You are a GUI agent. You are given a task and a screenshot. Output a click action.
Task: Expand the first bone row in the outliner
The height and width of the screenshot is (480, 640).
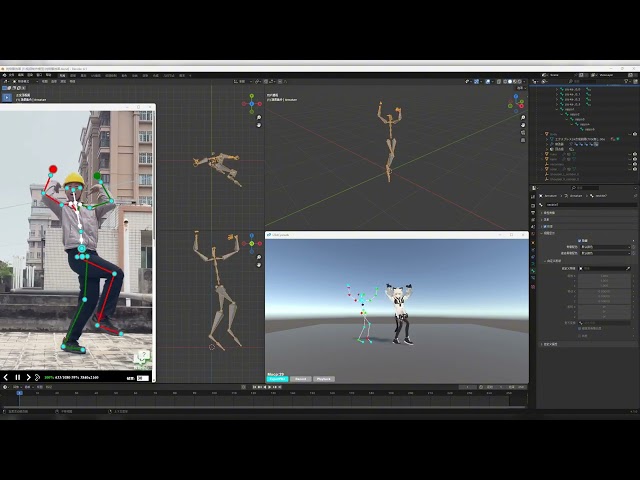click(557, 89)
